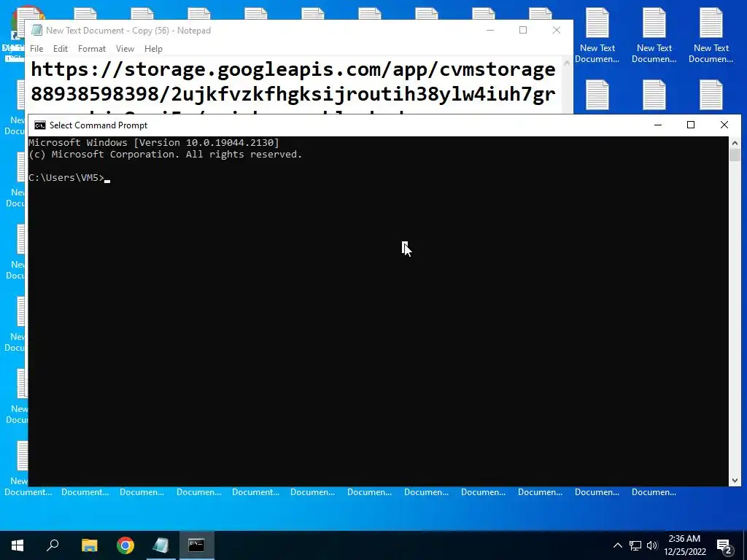Screen dimensions: 747x560
Task: Open the Notepad View menu
Action: [x=125, y=49]
